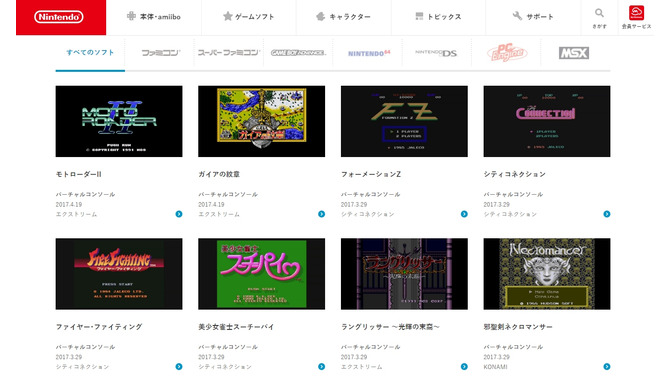Image resolution: width=670 pixels, height=377 pixels.
Task: Click the Nintendo logo home button
Action: (61, 17)
